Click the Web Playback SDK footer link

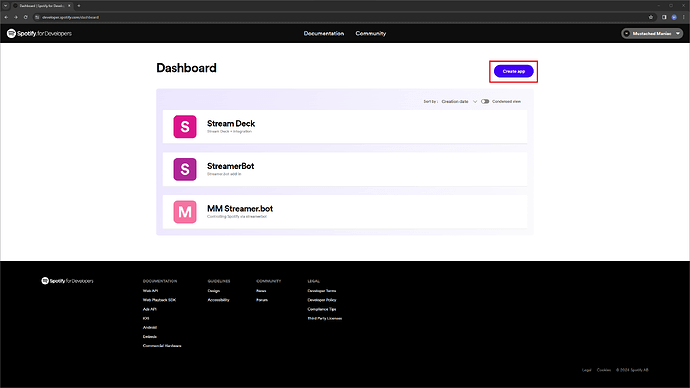click(159, 300)
